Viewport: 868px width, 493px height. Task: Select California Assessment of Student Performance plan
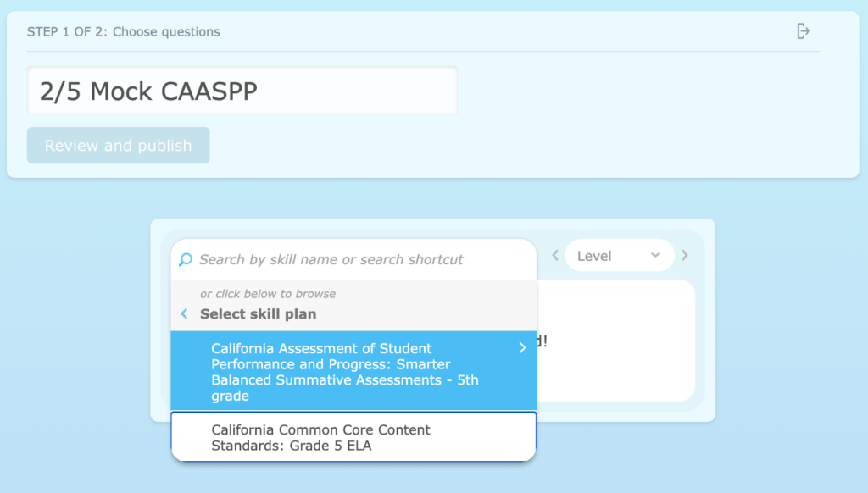tap(353, 371)
